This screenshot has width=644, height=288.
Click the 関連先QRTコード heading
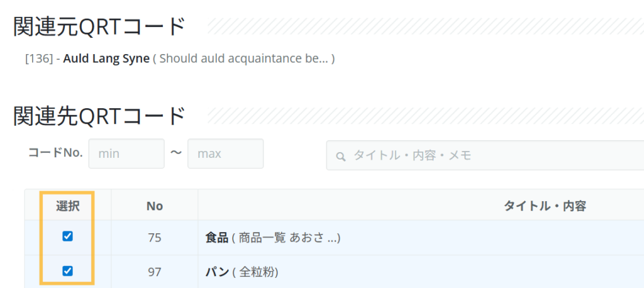tap(99, 116)
